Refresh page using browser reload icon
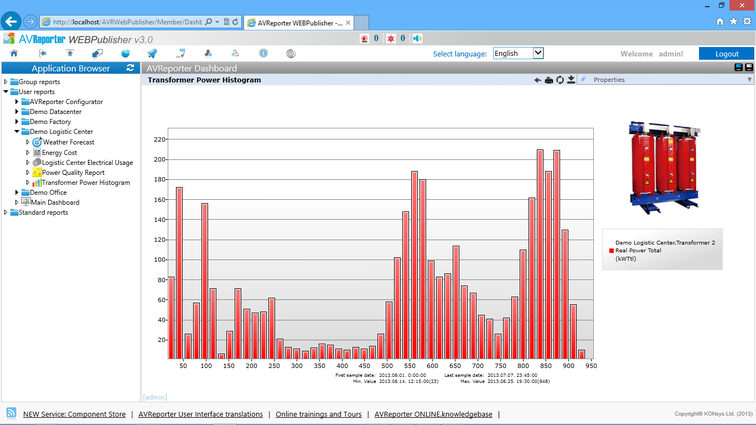This screenshot has width=756, height=425. pyautogui.click(x=235, y=22)
